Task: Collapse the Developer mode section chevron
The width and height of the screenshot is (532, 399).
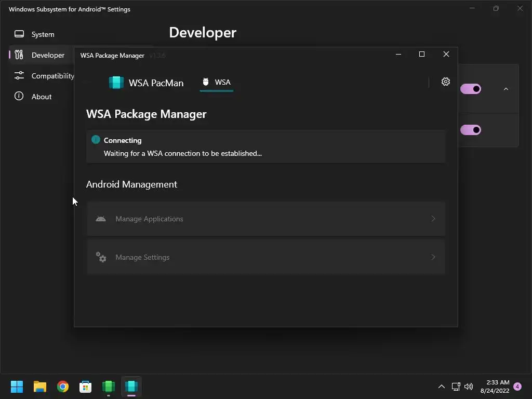Action: point(506,89)
